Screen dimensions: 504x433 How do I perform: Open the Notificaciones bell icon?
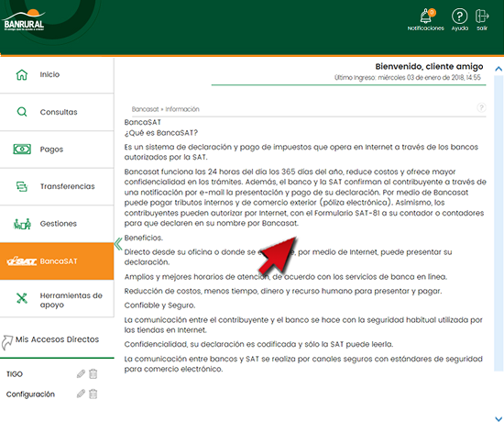point(426,17)
